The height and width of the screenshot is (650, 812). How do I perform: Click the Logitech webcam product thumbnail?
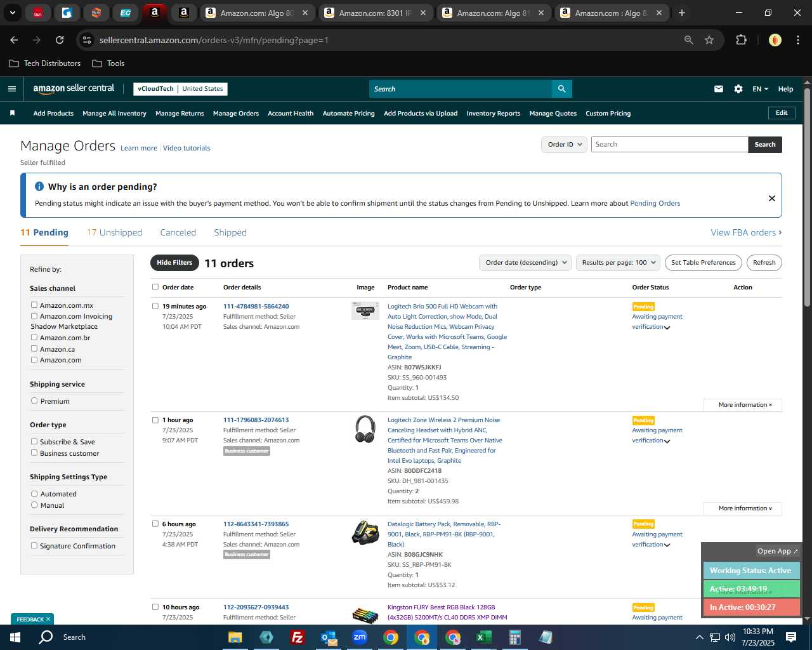coord(365,310)
